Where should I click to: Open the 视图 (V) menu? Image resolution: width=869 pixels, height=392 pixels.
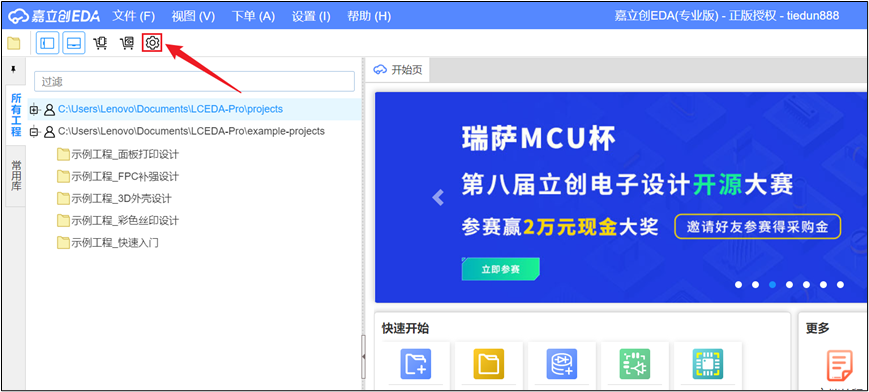[x=193, y=16]
